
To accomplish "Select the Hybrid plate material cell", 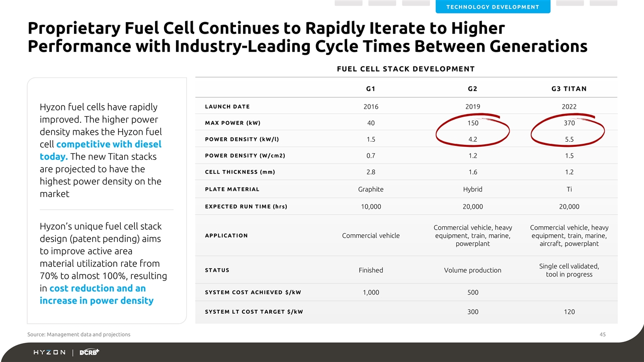I will tap(472, 190).
